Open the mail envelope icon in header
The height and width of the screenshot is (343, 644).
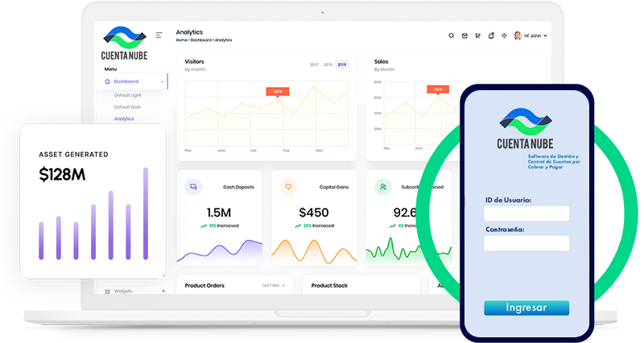click(x=464, y=35)
